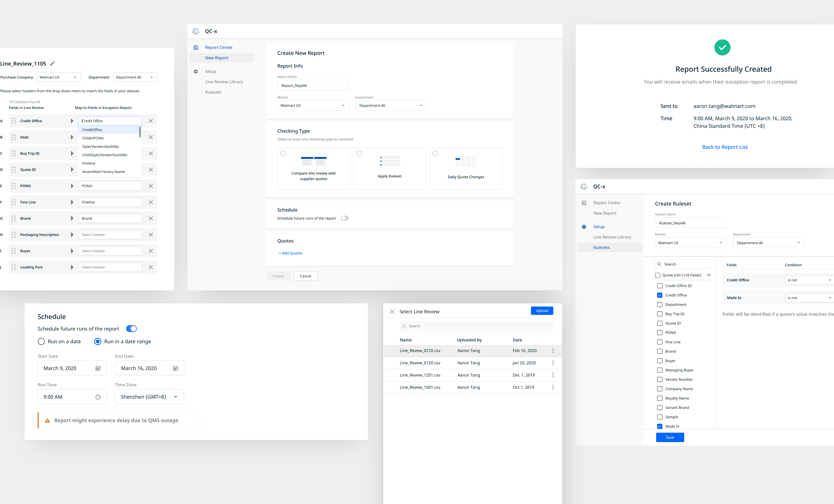This screenshot has height=504, width=834.
Task: Remove the Credit Office mapping with its X icon
Action: click(x=151, y=121)
